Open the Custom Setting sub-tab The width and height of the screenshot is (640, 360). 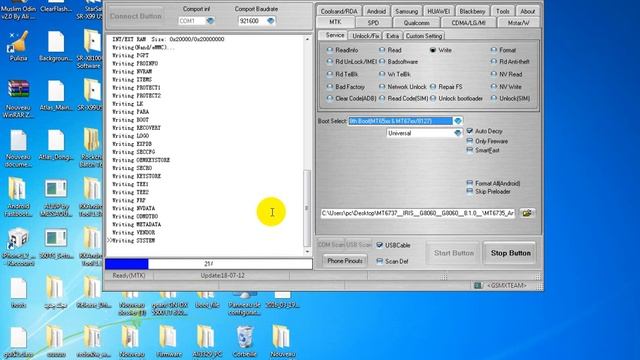[424, 36]
